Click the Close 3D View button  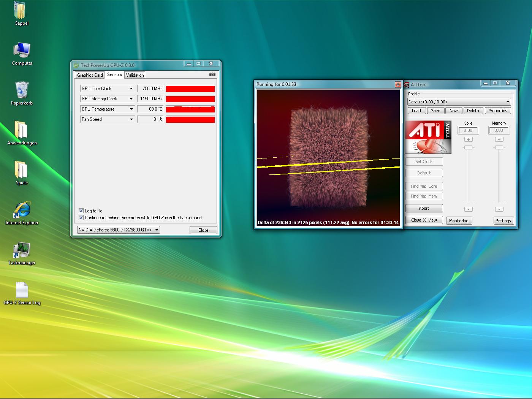coord(424,220)
